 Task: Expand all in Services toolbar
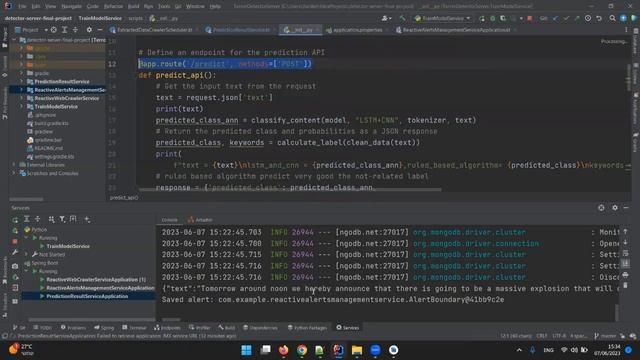click(x=27, y=219)
